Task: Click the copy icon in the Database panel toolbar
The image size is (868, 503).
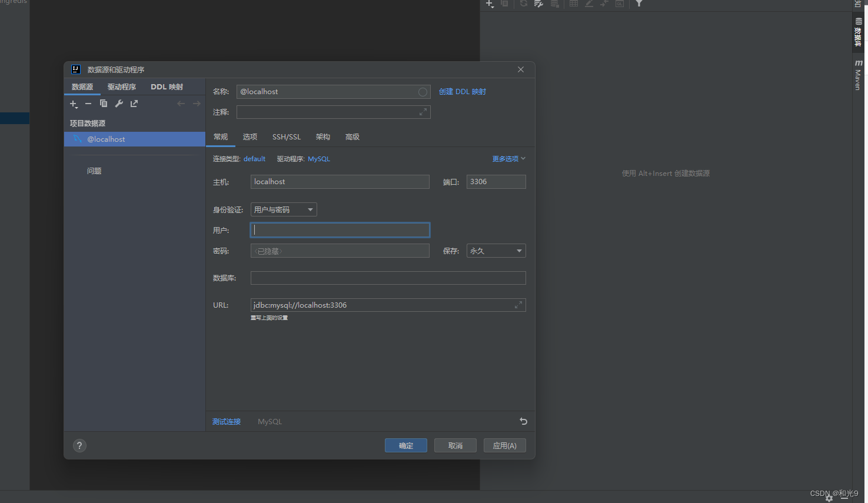Action: (x=504, y=3)
